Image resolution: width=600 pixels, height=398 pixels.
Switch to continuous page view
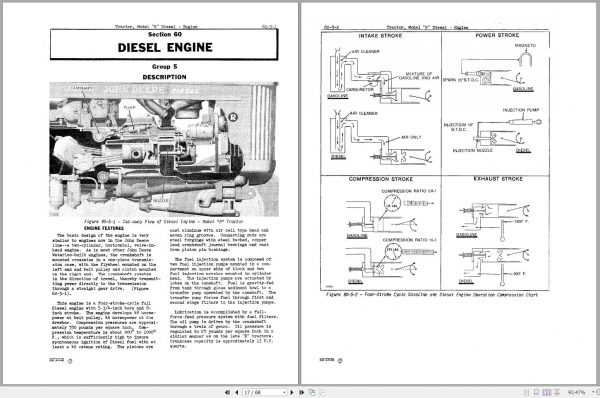pyautogui.click(x=536, y=392)
